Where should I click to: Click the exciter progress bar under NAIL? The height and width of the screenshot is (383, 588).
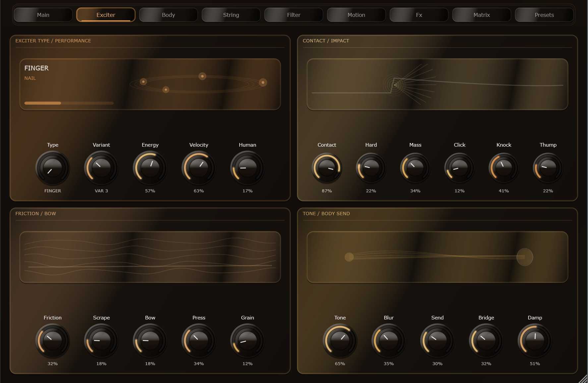69,103
